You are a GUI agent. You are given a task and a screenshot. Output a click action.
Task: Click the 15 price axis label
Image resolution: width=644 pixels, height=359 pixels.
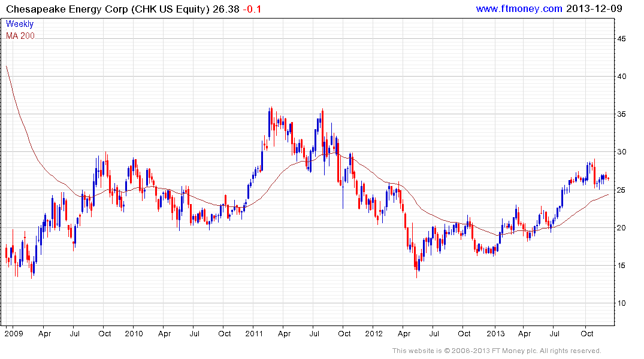(x=621, y=266)
